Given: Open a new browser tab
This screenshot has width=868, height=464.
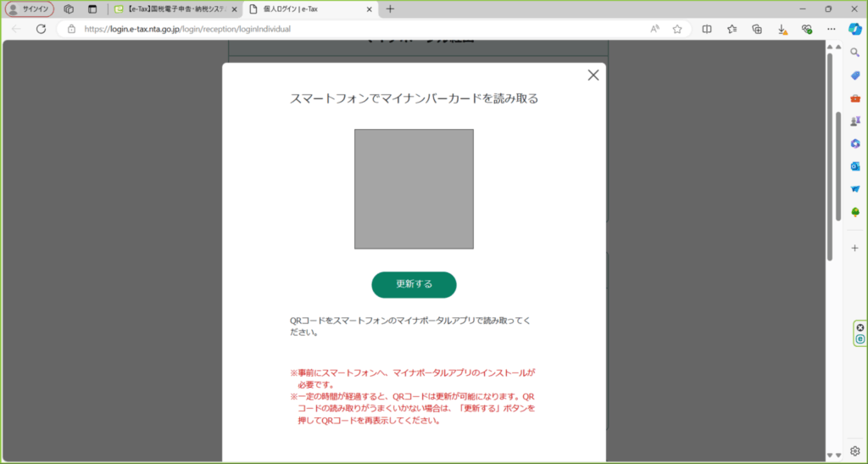Looking at the screenshot, I should 390,8.
